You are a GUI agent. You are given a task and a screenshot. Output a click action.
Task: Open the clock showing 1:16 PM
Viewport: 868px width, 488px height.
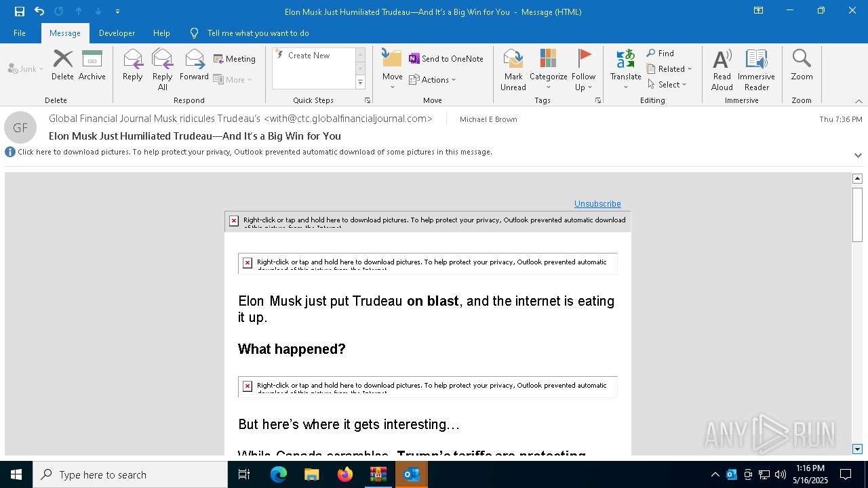tap(810, 474)
